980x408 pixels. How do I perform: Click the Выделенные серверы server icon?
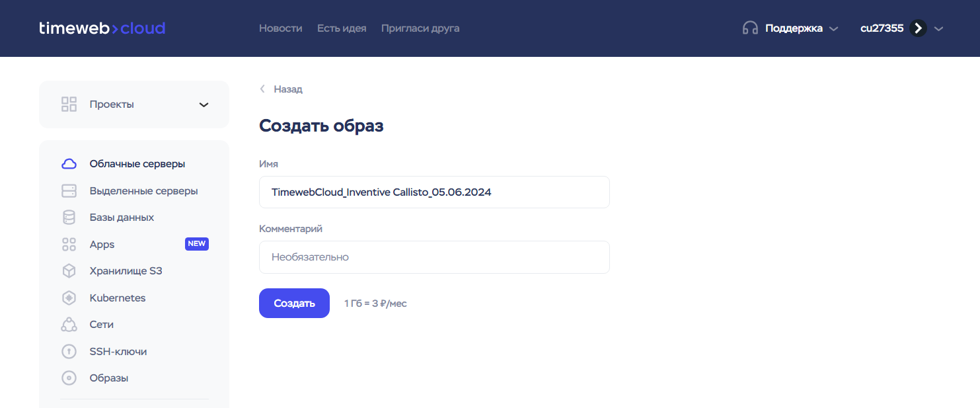[69, 191]
